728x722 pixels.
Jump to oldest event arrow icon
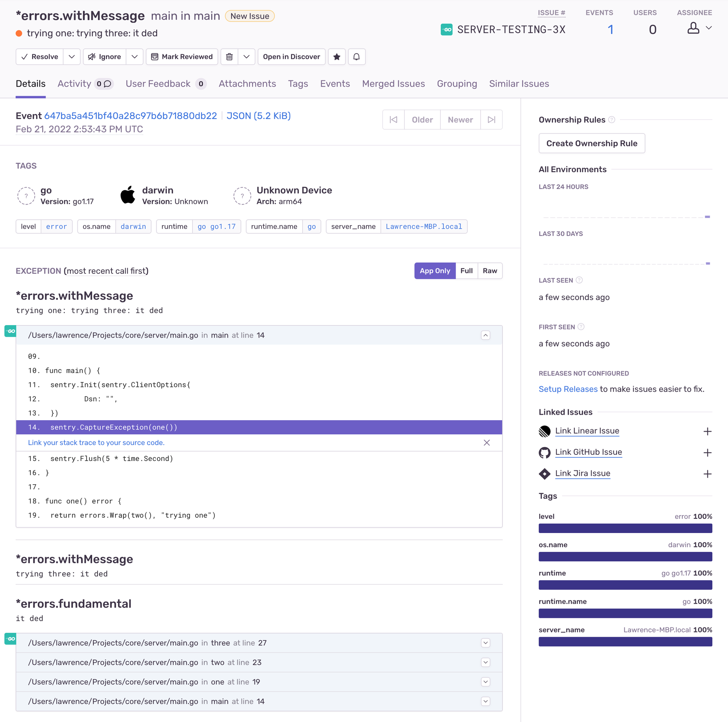click(393, 119)
